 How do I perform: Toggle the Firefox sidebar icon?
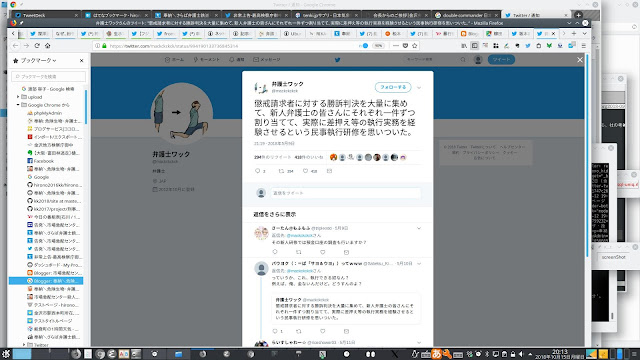pos(474,46)
